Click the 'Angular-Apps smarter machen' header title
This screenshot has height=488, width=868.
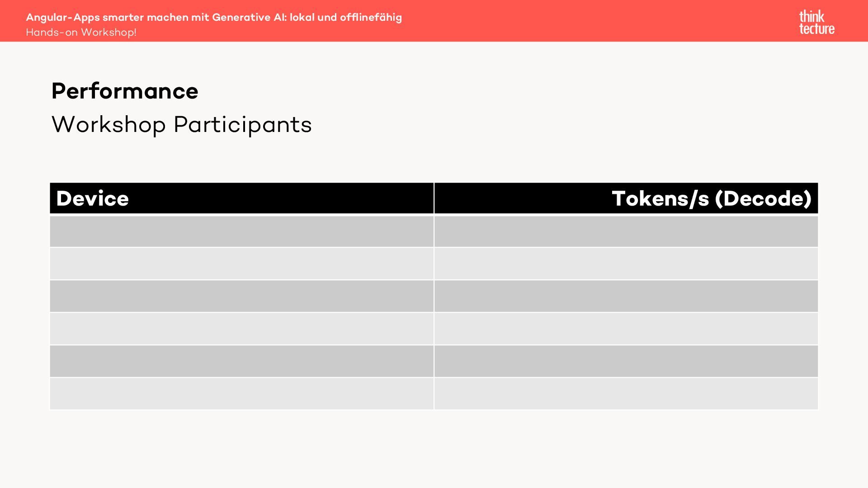tap(213, 17)
